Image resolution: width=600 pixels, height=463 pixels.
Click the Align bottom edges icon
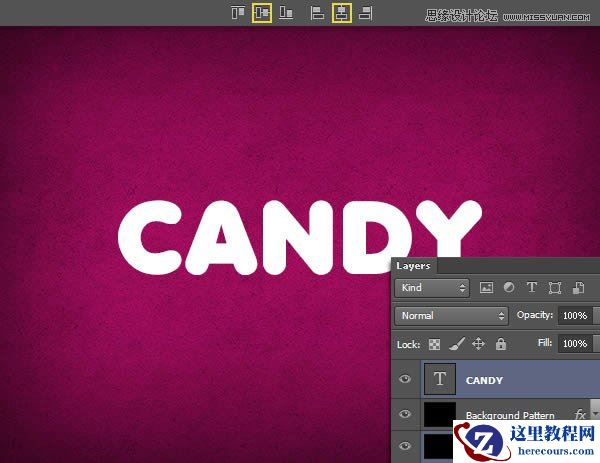[286, 13]
